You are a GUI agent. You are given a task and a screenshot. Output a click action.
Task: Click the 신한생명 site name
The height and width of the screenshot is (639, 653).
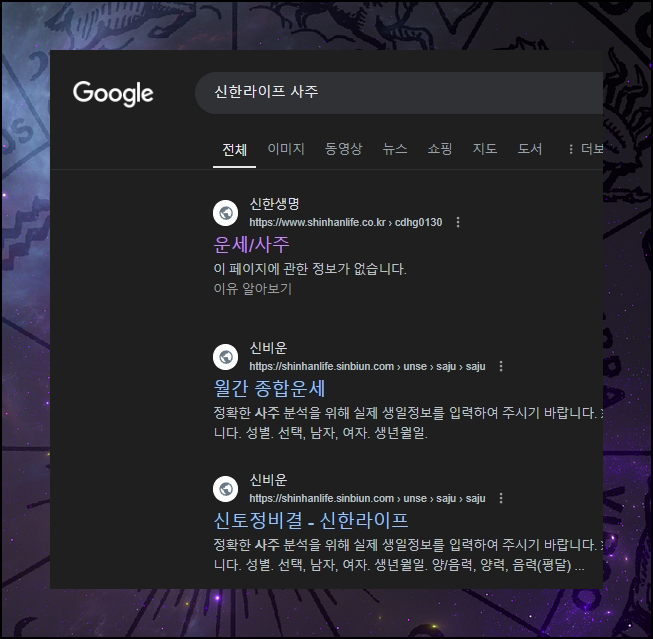[x=274, y=204]
